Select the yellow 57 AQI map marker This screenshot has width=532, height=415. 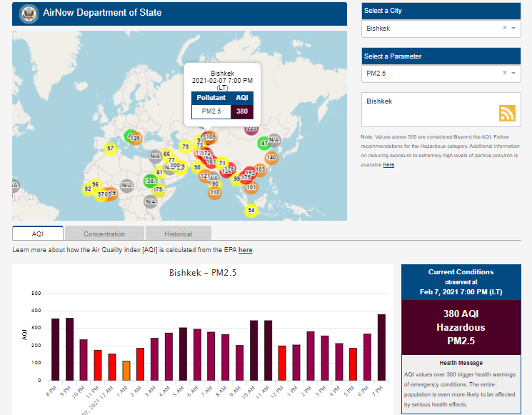click(x=110, y=149)
